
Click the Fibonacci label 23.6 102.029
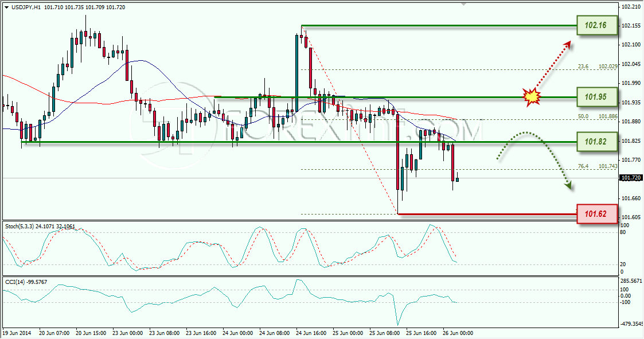click(x=597, y=66)
